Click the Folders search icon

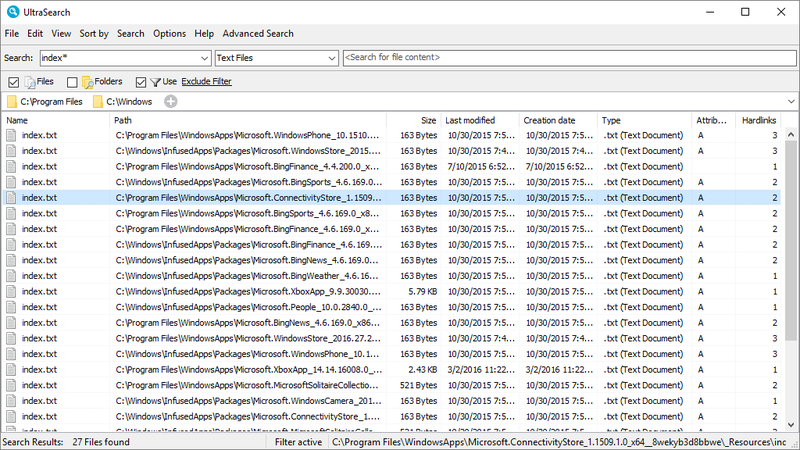tap(87, 81)
